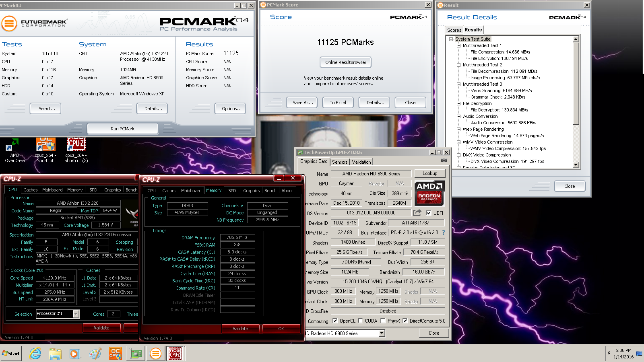Click the Result window title icon
The image size is (644, 362).
(440, 5)
